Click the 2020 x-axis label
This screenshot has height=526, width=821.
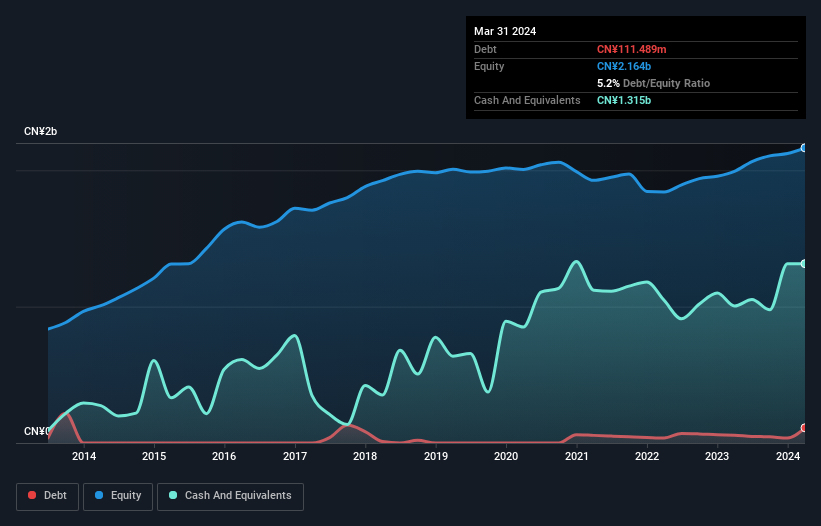coord(506,456)
